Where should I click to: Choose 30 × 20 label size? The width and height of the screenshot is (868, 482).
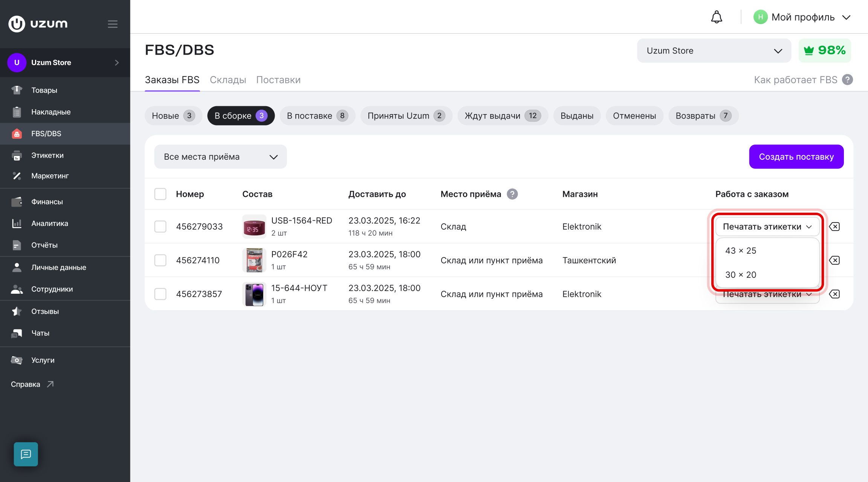click(x=767, y=275)
